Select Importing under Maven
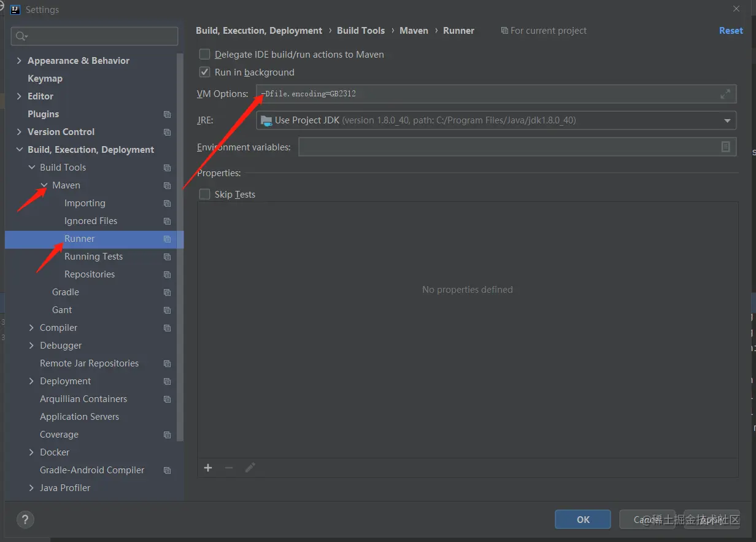Image resolution: width=756 pixels, height=542 pixels. point(85,203)
